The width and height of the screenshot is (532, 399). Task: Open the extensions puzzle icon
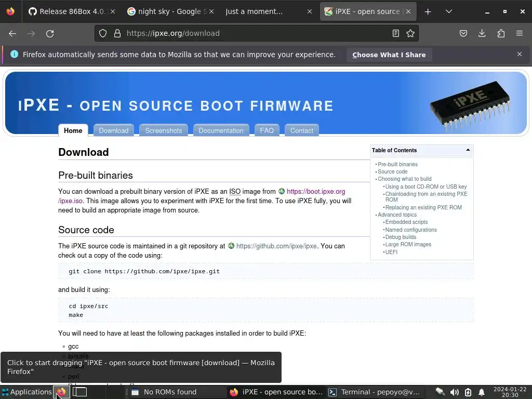pyautogui.click(x=501, y=33)
